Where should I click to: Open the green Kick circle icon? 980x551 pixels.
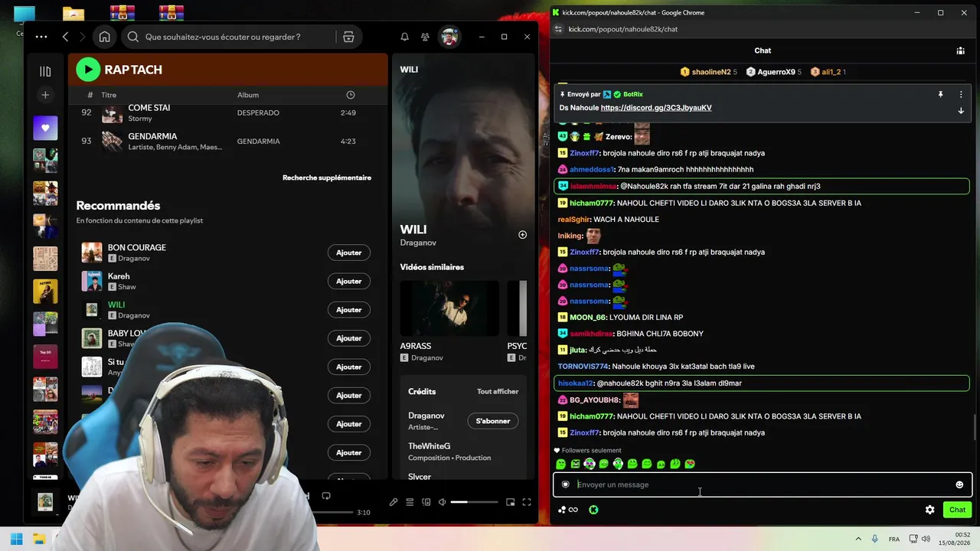pyautogui.click(x=593, y=510)
